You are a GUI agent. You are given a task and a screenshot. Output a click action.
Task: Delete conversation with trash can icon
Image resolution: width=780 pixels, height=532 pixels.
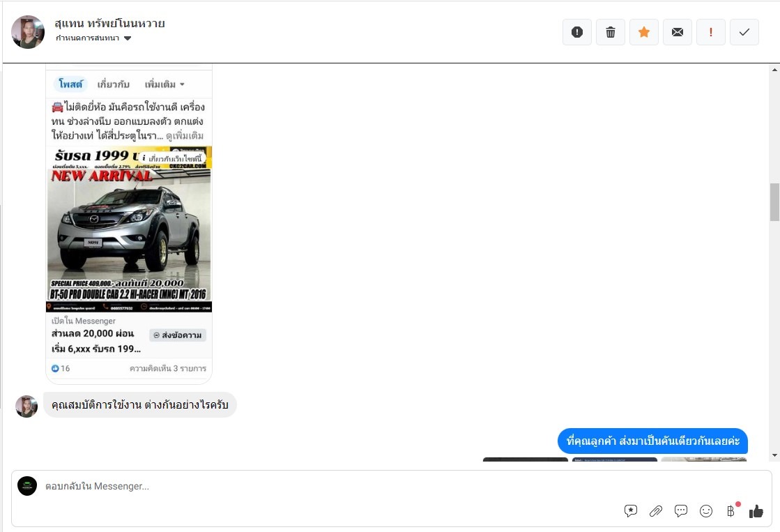point(611,32)
